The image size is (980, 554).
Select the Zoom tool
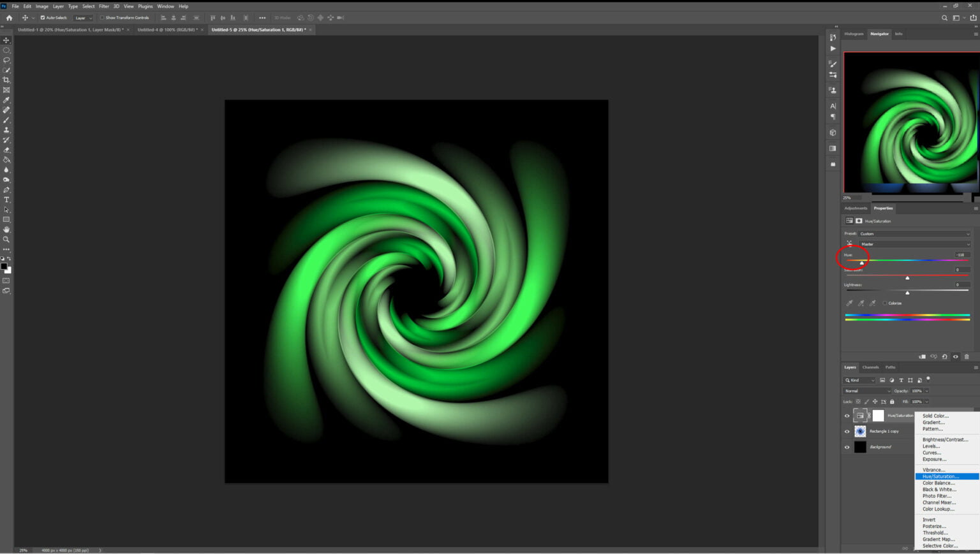click(x=6, y=239)
